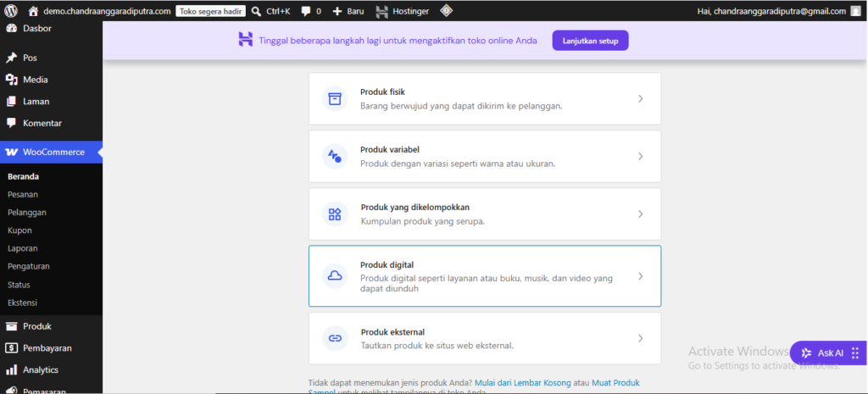Click the Pembayaran dollar icon

tap(12, 348)
